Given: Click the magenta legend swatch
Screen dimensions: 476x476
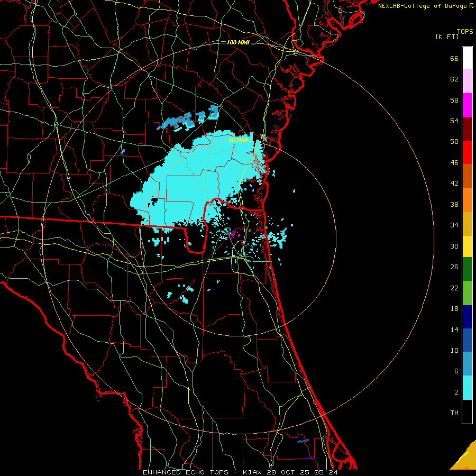Looking at the screenshot, I should (x=467, y=105).
